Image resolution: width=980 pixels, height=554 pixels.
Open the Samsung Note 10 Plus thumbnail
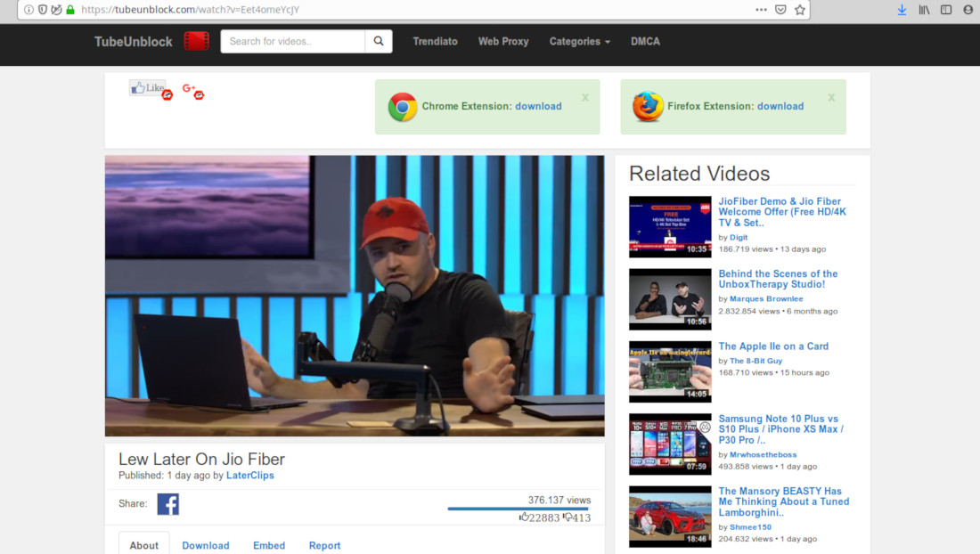pyautogui.click(x=670, y=444)
